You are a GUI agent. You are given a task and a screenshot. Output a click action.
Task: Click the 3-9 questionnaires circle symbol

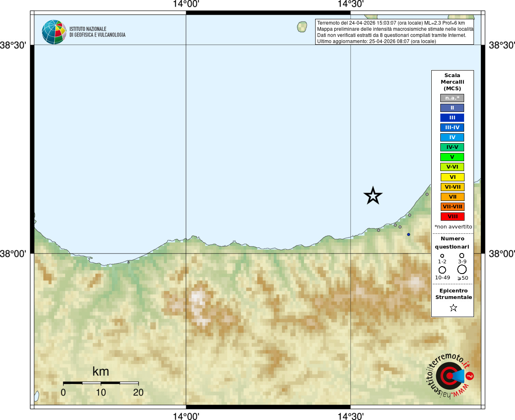[x=462, y=256]
